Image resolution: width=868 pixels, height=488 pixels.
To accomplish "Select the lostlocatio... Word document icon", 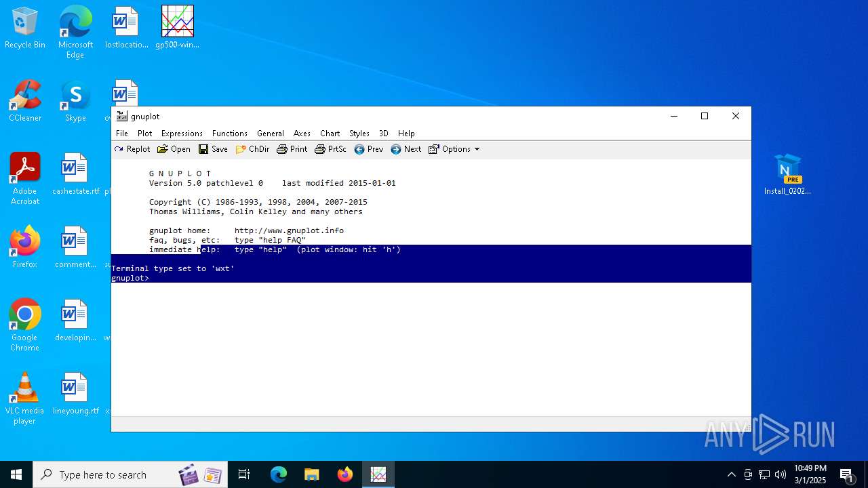I will [x=126, y=28].
